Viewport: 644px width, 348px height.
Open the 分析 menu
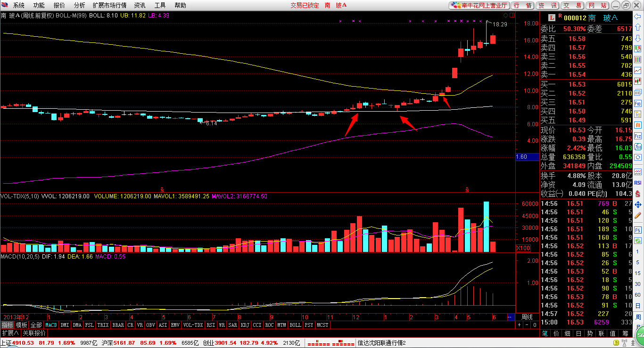click(x=80, y=5)
